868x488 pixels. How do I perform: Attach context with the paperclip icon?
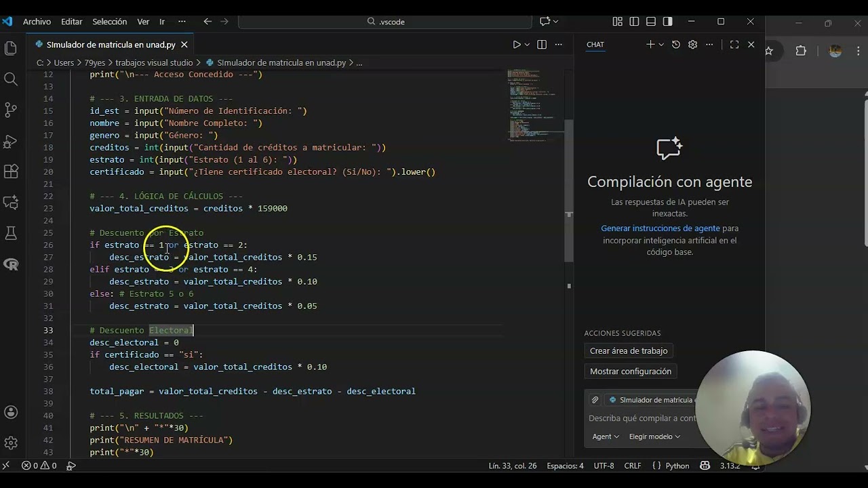click(595, 400)
